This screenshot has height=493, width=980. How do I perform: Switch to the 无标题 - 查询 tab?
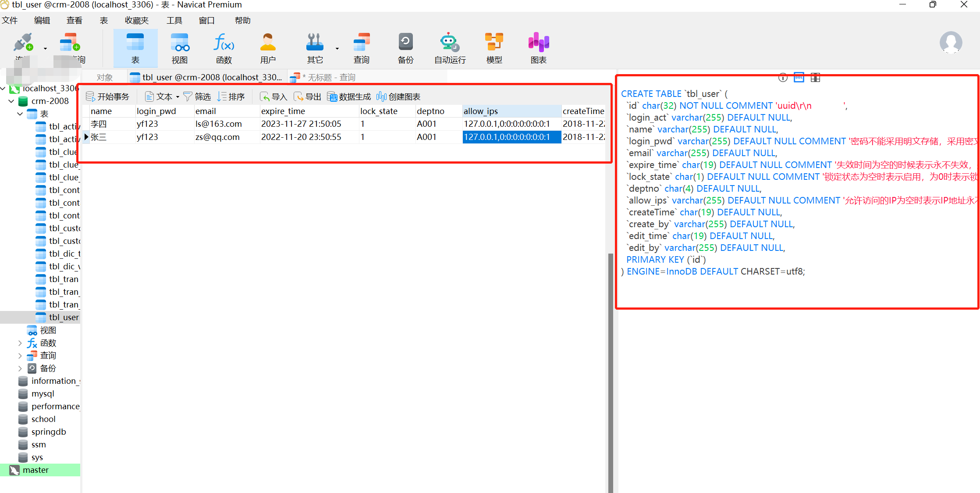pos(327,78)
